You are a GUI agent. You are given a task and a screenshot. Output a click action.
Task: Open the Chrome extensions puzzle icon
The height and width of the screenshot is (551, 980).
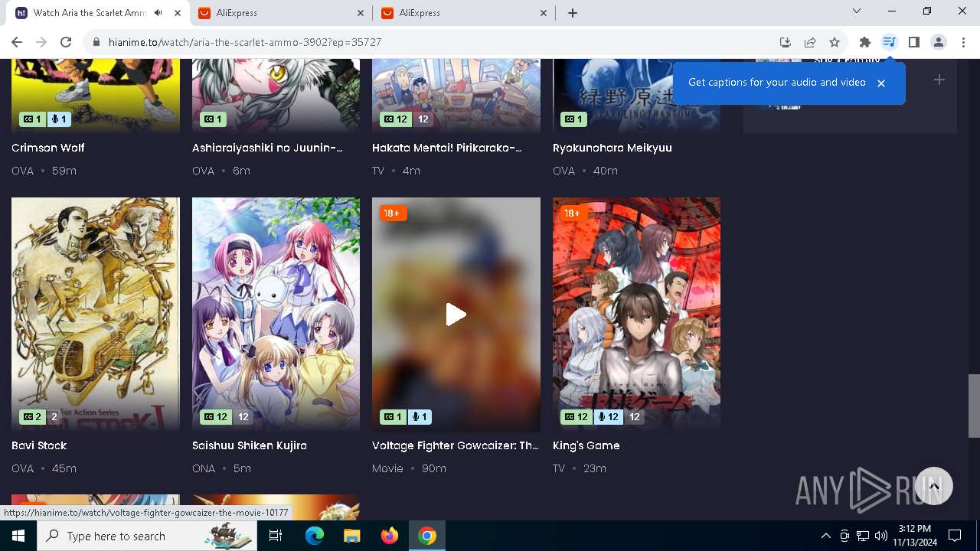(x=865, y=42)
